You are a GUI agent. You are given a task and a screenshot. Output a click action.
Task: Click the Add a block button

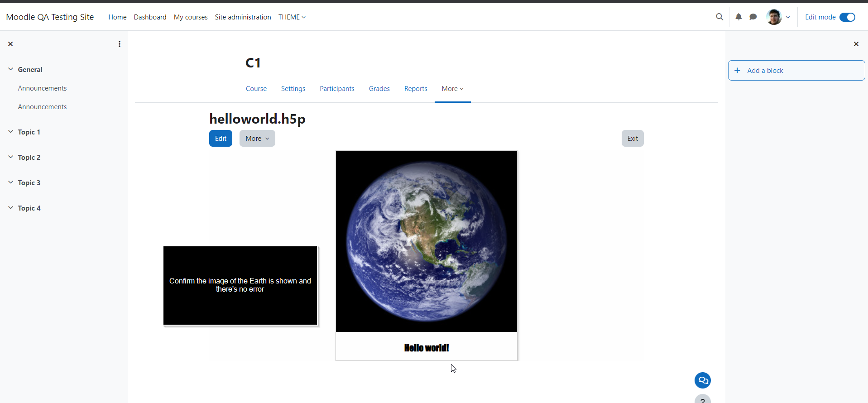796,70
